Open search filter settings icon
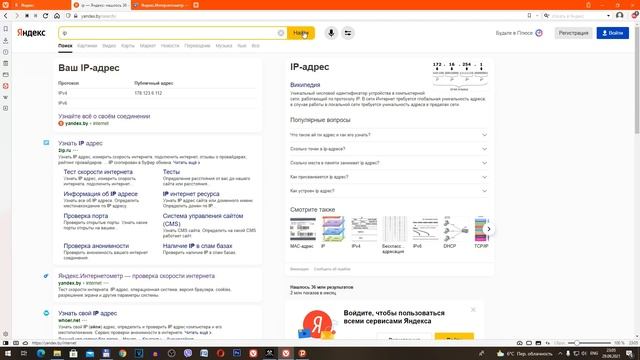 pyautogui.click(x=348, y=33)
